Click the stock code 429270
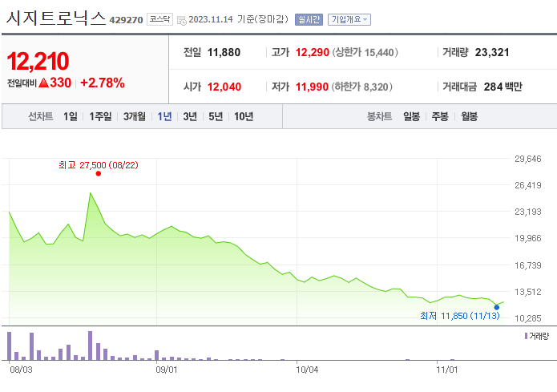 (x=126, y=20)
